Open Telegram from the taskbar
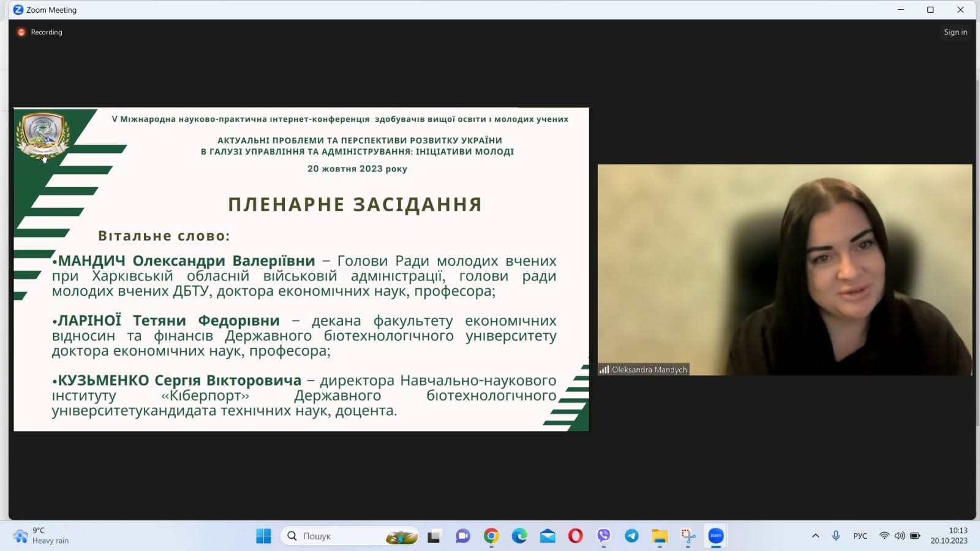This screenshot has height=551, width=980. (x=631, y=536)
